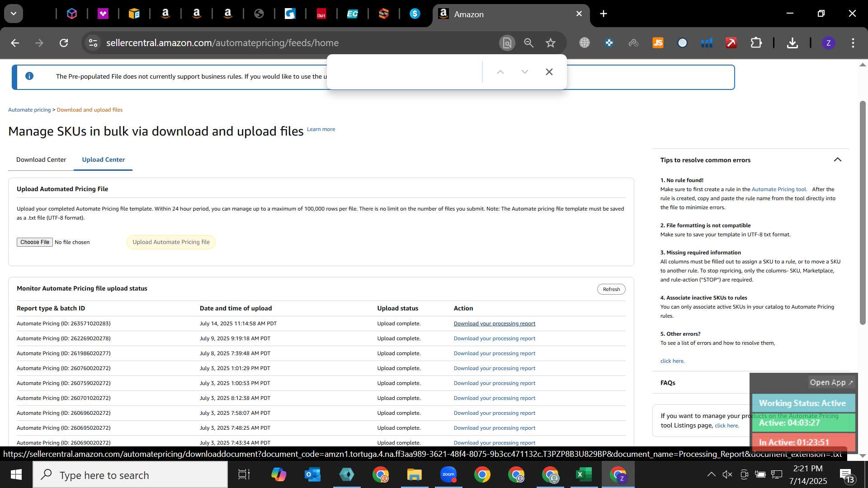The height and width of the screenshot is (488, 868).
Task: Click the globe extension icon
Action: pos(585,43)
